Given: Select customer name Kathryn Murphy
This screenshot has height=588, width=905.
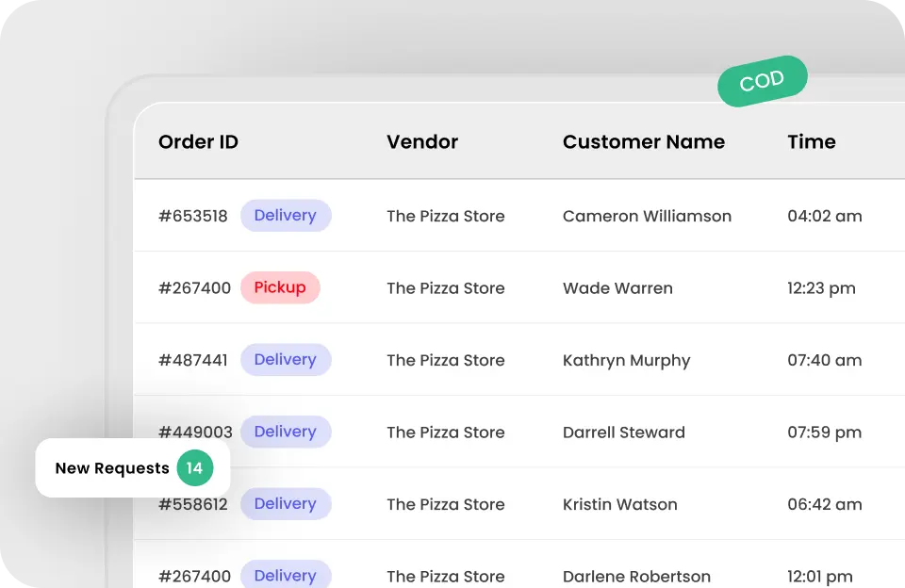Looking at the screenshot, I should pos(626,361).
